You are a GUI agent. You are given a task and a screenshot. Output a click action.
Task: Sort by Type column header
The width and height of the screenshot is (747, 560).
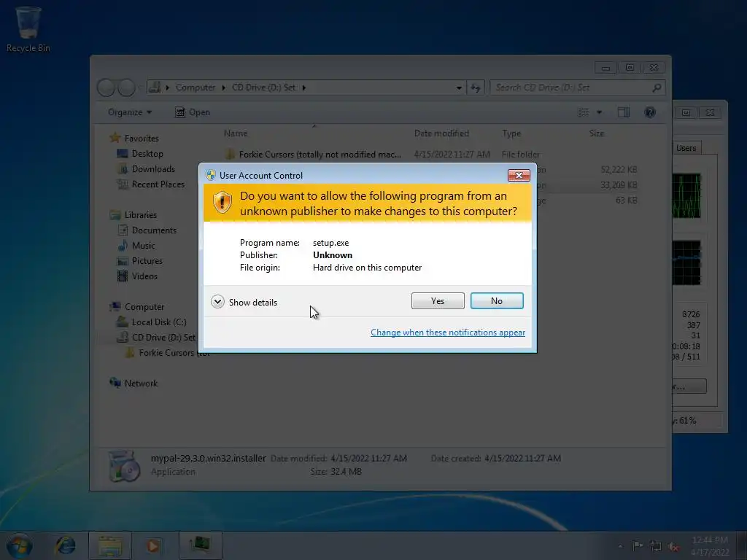pos(511,133)
